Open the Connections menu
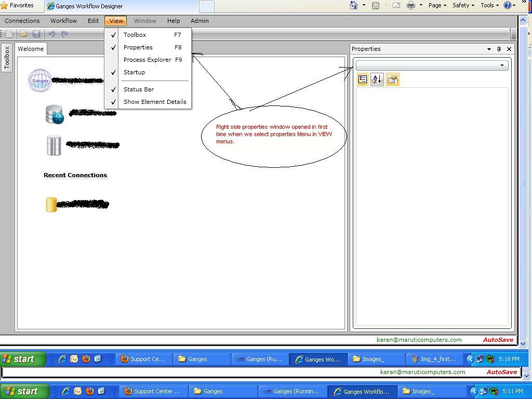The width and height of the screenshot is (532, 399). (22, 21)
